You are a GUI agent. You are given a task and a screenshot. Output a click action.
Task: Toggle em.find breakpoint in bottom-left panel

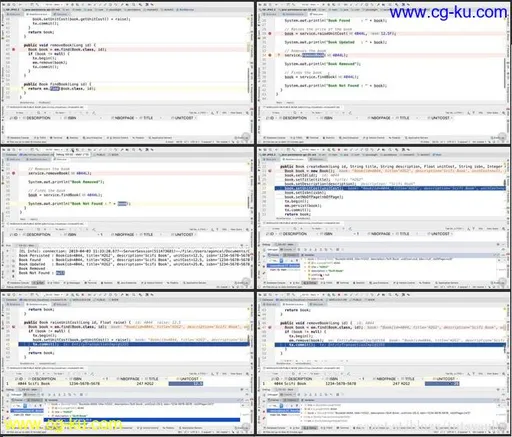tap(14, 327)
